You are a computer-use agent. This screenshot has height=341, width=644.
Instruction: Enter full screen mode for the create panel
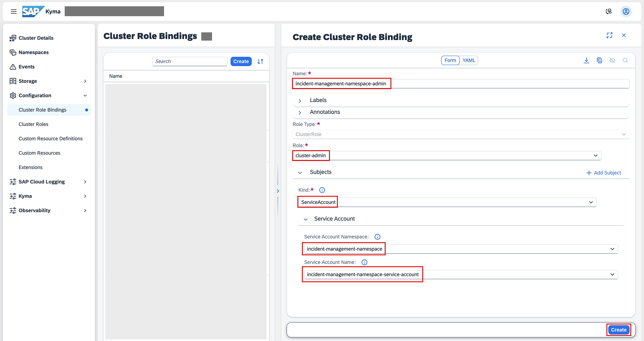pyautogui.click(x=609, y=35)
